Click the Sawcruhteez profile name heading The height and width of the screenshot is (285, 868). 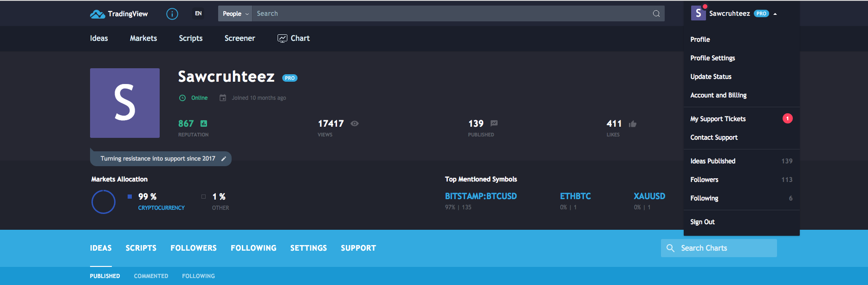pos(227,77)
